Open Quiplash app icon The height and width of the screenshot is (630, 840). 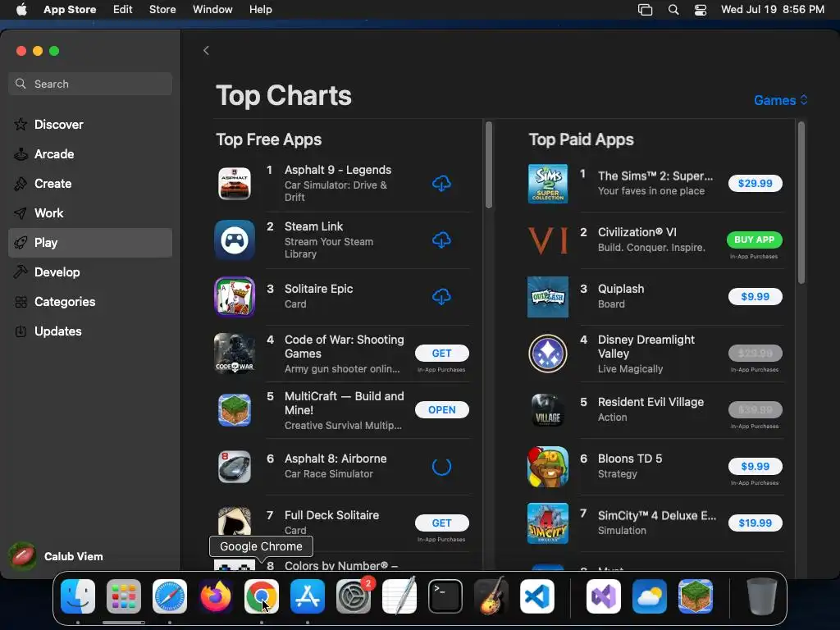pos(547,296)
